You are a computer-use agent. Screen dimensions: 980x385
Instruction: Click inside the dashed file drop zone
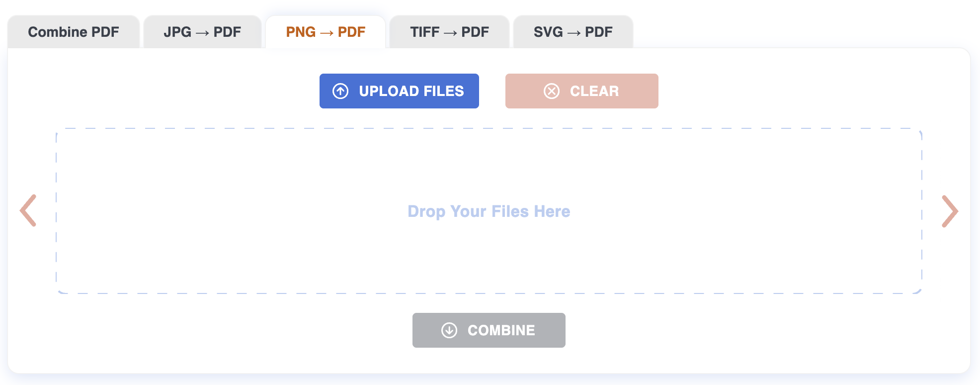(x=489, y=211)
